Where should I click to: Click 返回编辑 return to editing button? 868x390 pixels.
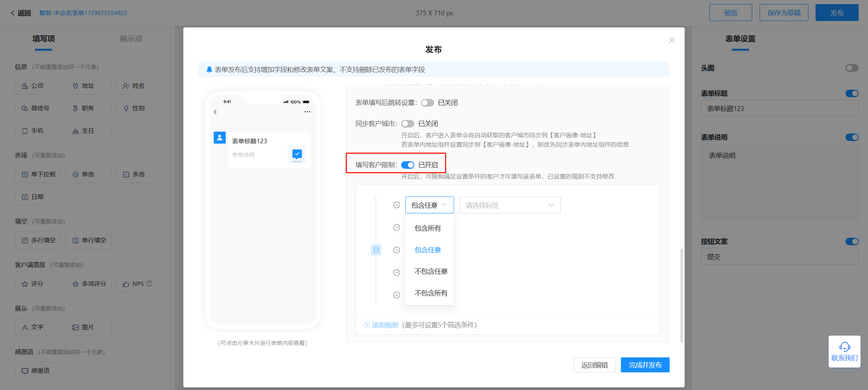[594, 365]
